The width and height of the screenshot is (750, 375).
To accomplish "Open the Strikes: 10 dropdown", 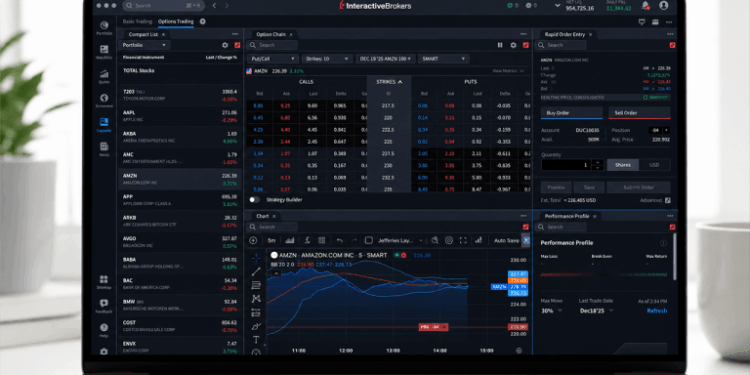I will 327,59.
